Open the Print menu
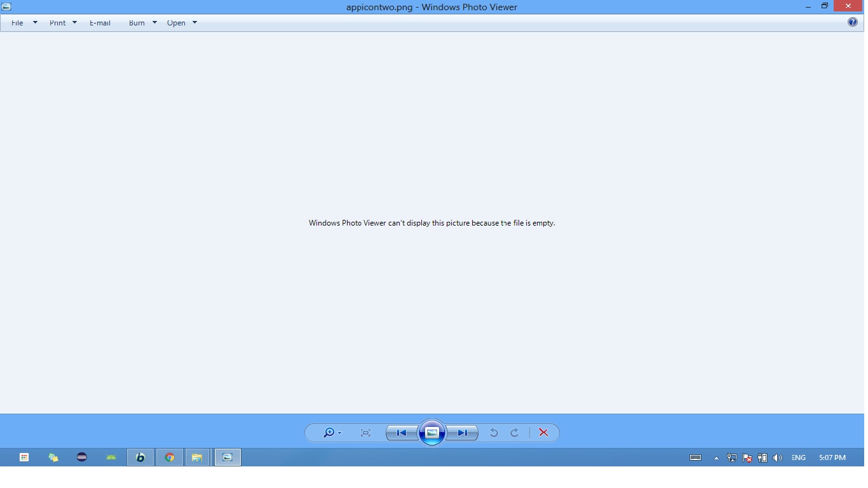 [x=57, y=23]
